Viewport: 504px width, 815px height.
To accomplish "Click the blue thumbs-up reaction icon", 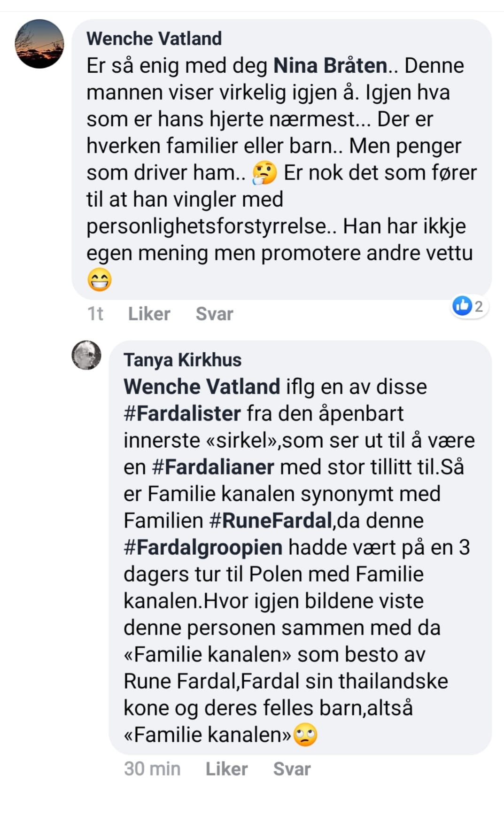I will (x=462, y=306).
